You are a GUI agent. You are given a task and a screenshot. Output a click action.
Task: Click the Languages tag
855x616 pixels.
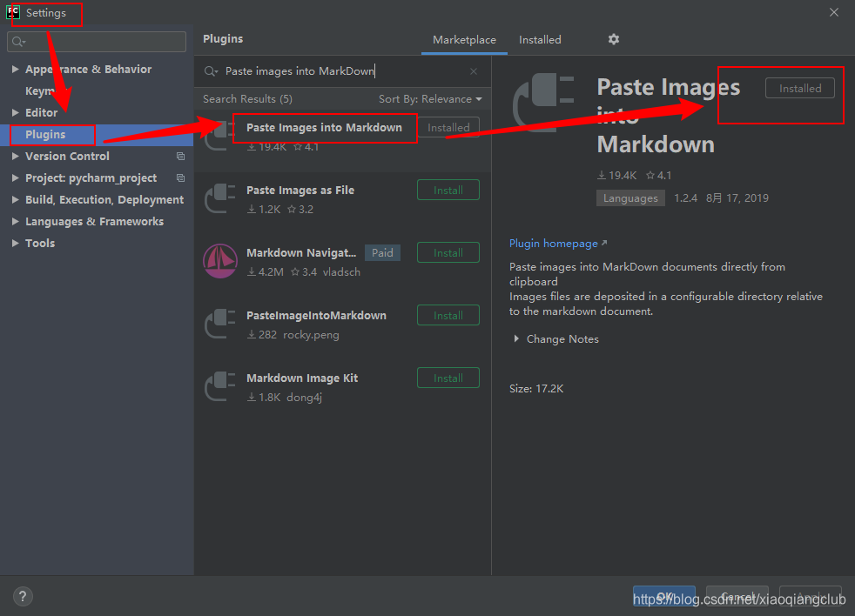tap(630, 198)
